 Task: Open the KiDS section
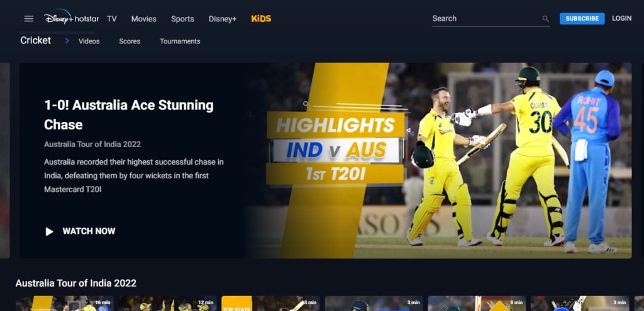pyautogui.click(x=261, y=19)
